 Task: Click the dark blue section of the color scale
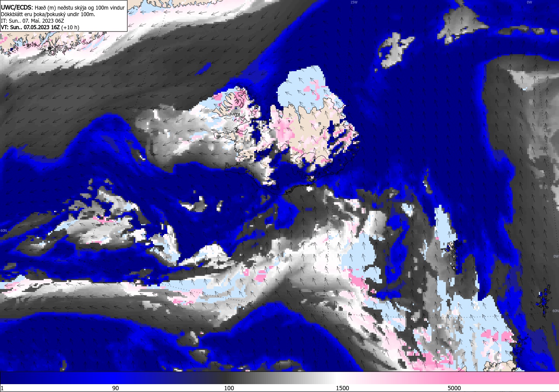[57, 378]
